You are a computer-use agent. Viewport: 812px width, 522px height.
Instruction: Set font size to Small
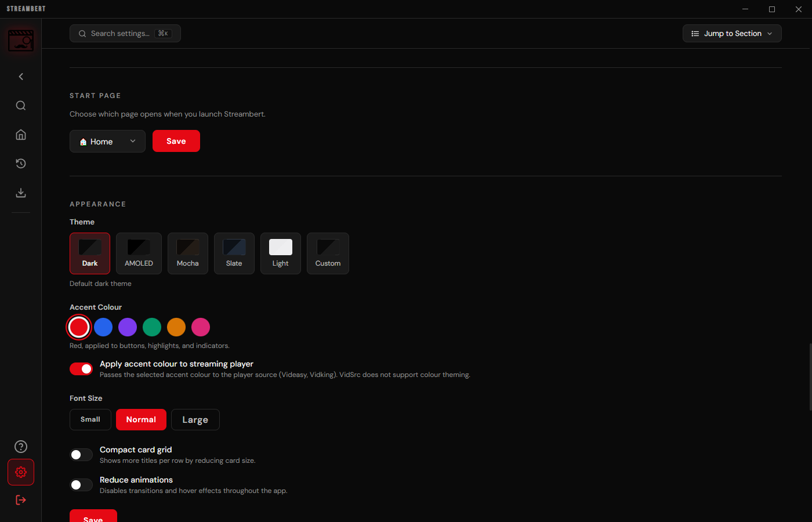coord(90,419)
